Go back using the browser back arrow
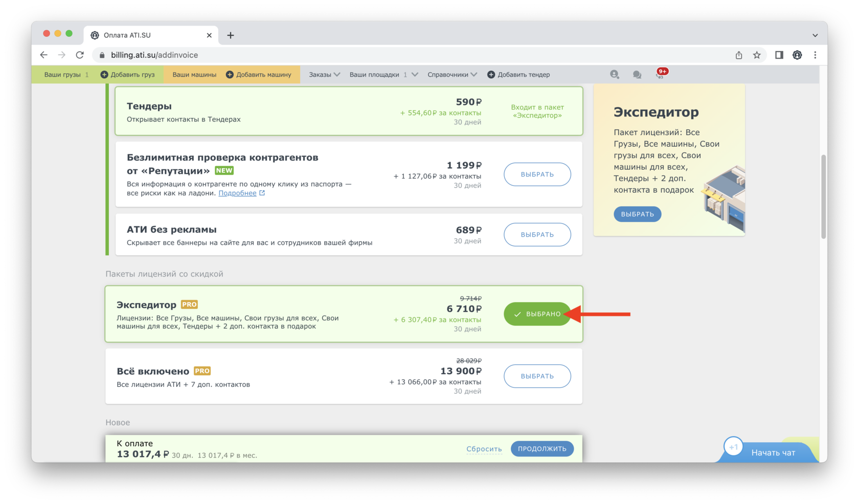Viewport: 859px width, 504px height. (x=44, y=55)
